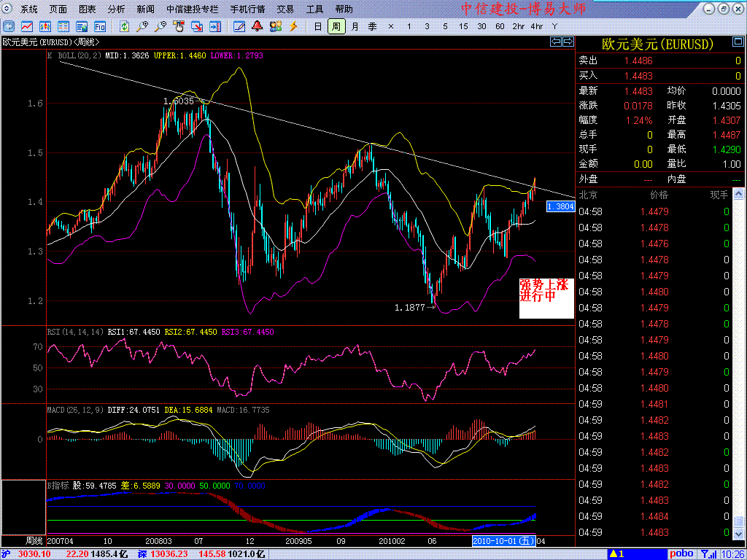The width and height of the screenshot is (747, 560).
Task: Select the 30 minute period
Action: click(x=481, y=27)
